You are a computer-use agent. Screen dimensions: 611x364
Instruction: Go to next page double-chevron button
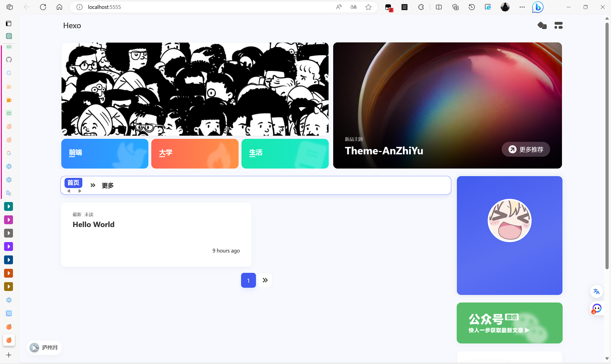tap(265, 280)
